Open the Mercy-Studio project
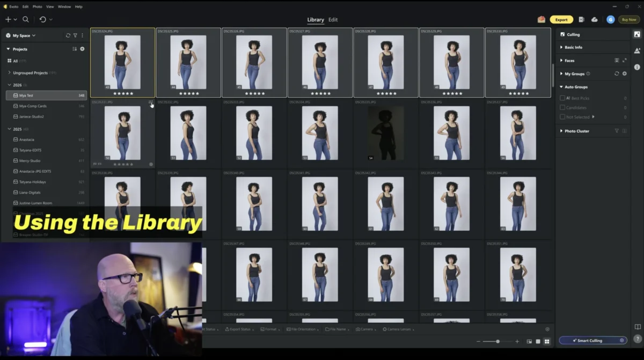 pyautogui.click(x=46, y=160)
